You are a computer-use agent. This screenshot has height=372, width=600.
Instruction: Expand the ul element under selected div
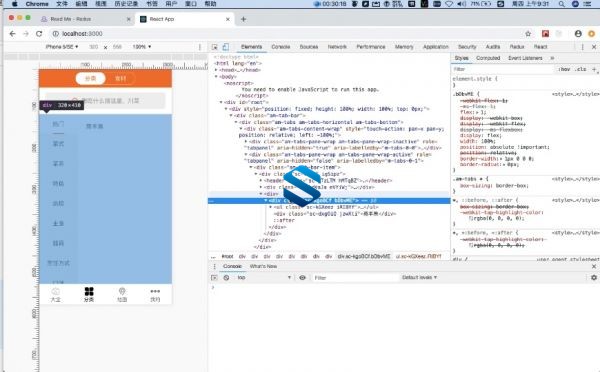(x=271, y=207)
